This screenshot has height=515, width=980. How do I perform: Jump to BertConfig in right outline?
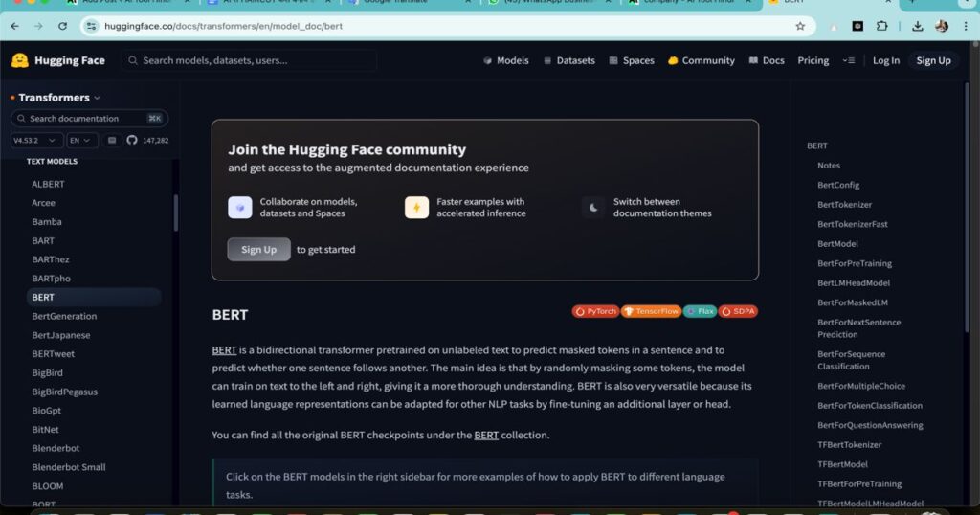(x=838, y=185)
